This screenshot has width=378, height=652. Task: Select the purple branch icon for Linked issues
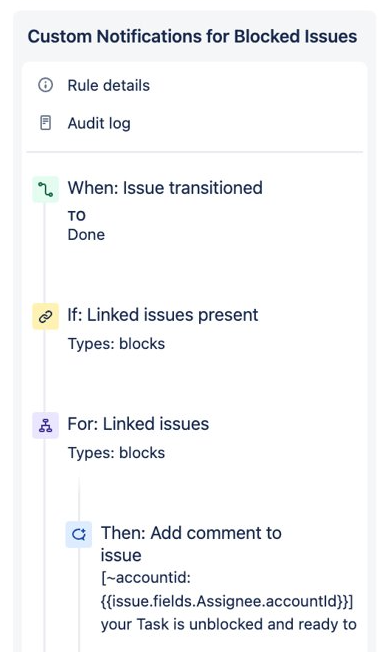coord(45,426)
